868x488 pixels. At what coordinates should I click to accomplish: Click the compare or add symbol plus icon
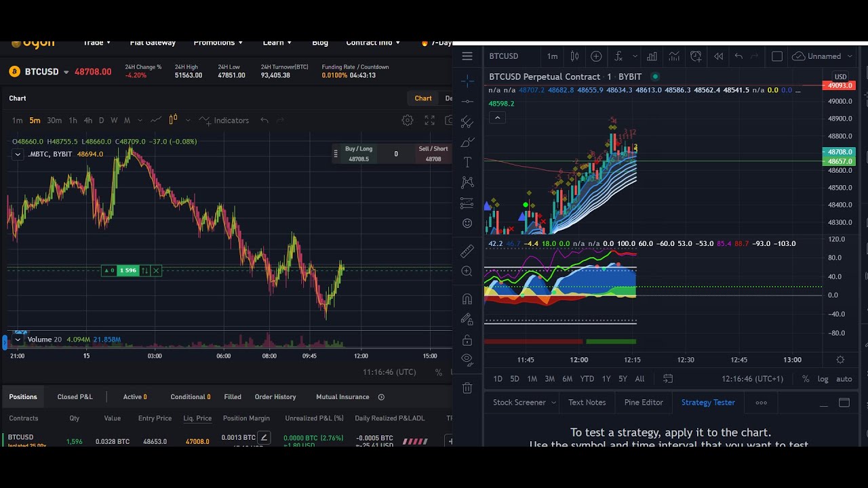[x=597, y=56]
